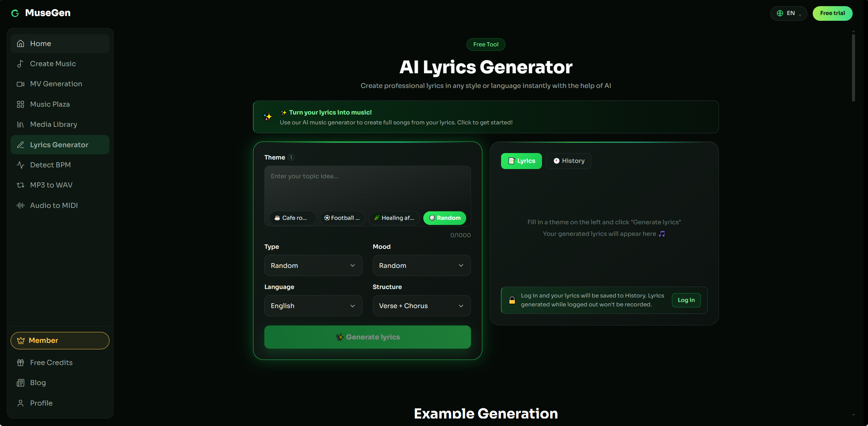Click the Music Plaza grid icon
868x426 pixels.
coord(20,104)
